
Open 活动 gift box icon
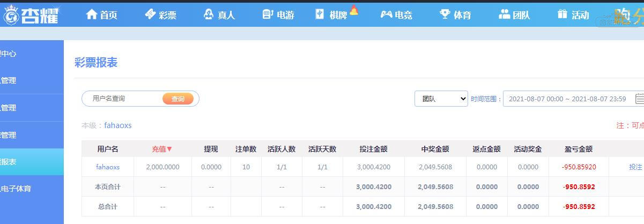click(562, 14)
